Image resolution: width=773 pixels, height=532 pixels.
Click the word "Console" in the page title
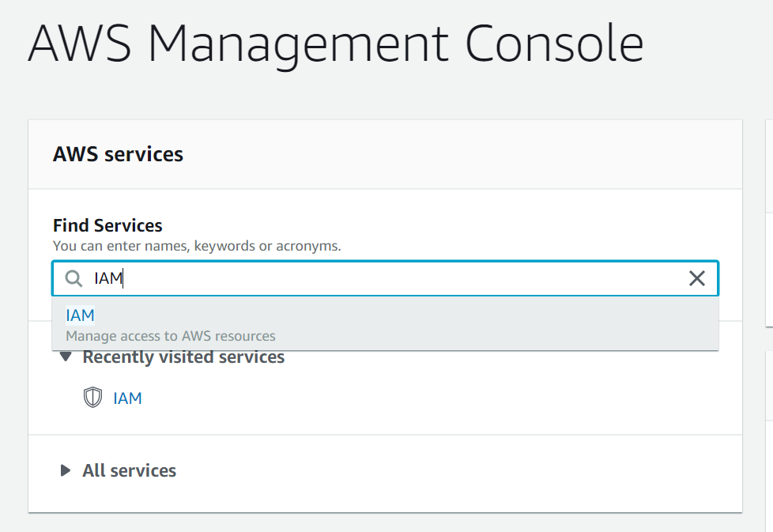[x=553, y=44]
